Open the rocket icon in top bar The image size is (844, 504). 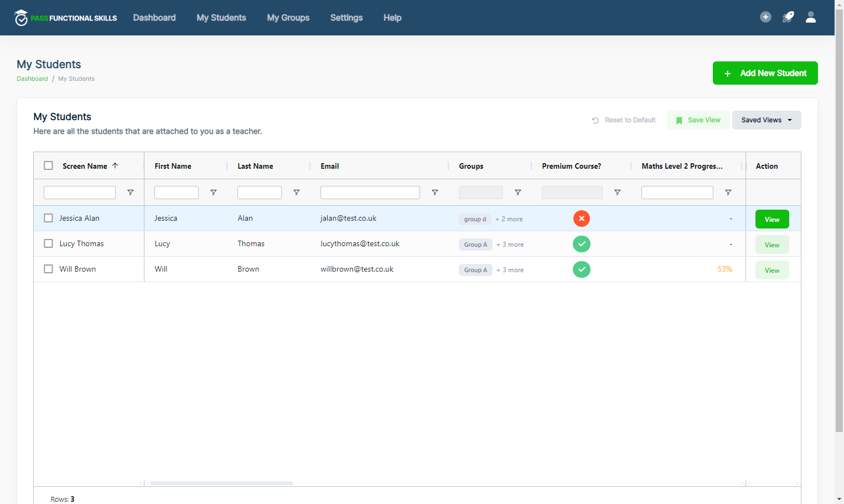(x=788, y=17)
